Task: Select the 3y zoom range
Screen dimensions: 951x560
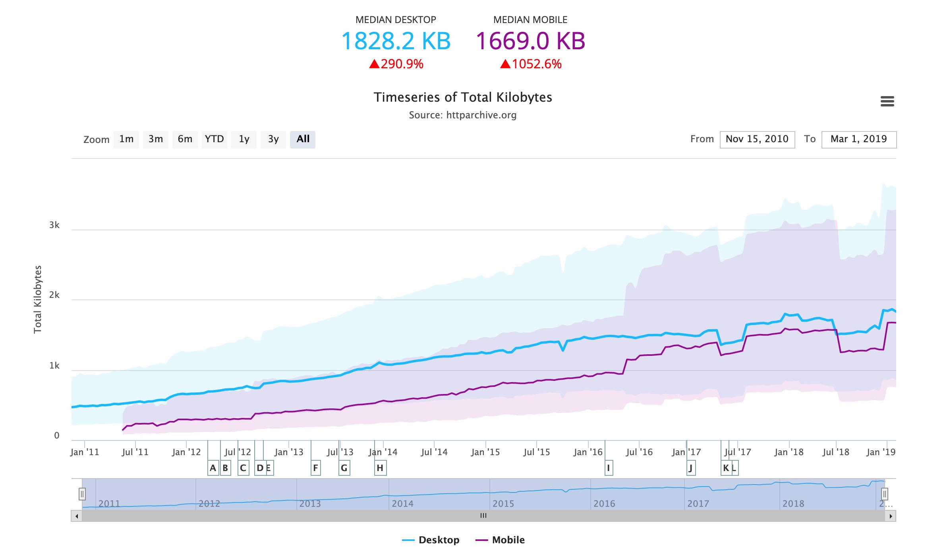Action: (273, 139)
